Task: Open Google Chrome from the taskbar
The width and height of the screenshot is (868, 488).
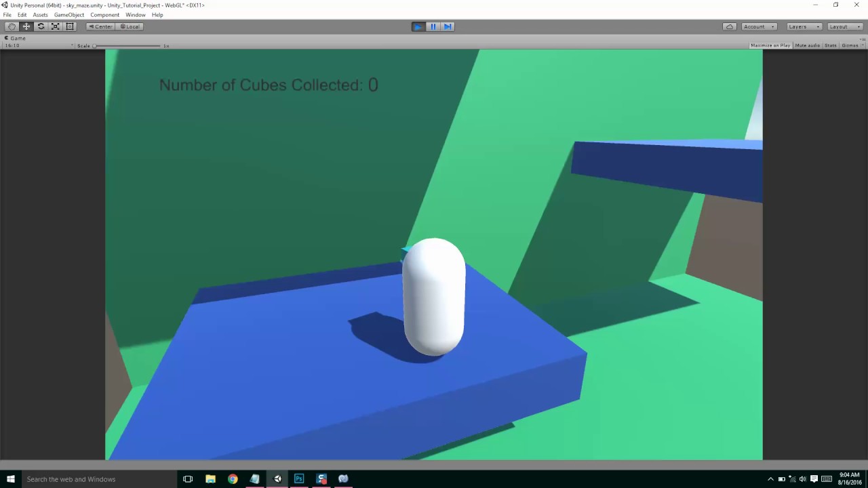Action: [x=233, y=479]
